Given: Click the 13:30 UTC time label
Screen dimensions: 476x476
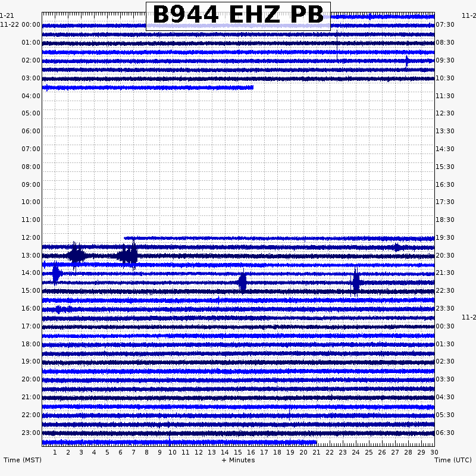Looking at the screenshot, I should pyautogui.click(x=445, y=131).
